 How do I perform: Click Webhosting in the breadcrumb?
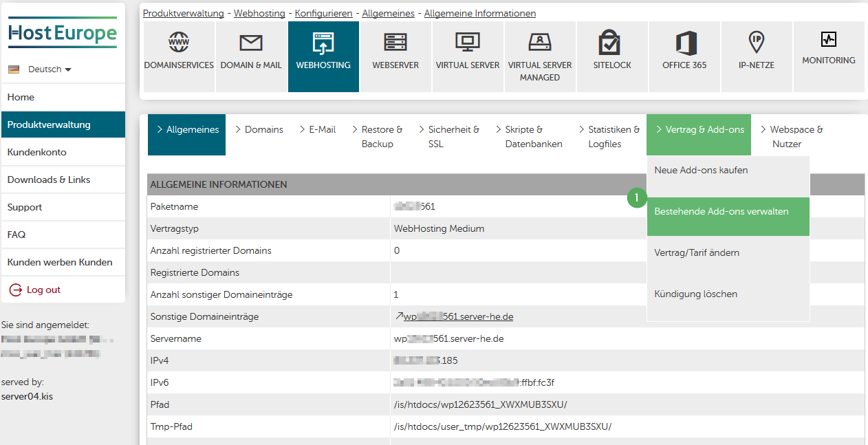click(260, 13)
